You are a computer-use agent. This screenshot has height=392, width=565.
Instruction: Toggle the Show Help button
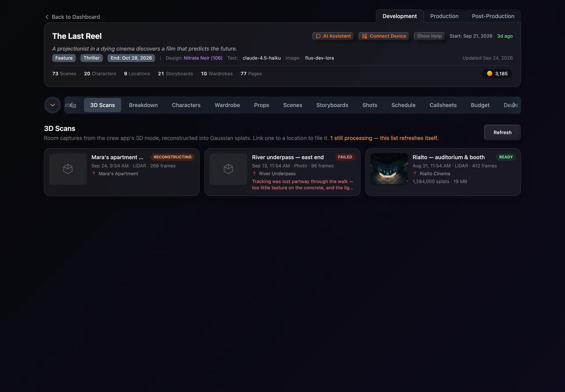(x=429, y=36)
